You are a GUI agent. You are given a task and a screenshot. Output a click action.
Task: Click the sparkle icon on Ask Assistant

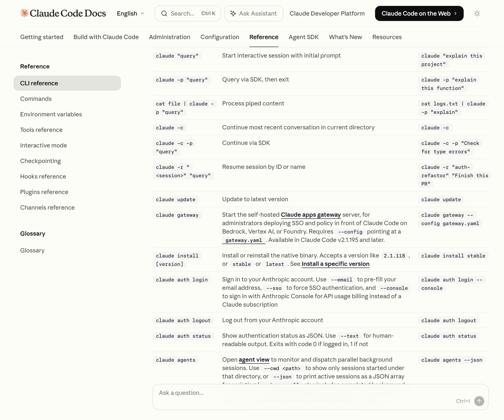click(x=233, y=13)
